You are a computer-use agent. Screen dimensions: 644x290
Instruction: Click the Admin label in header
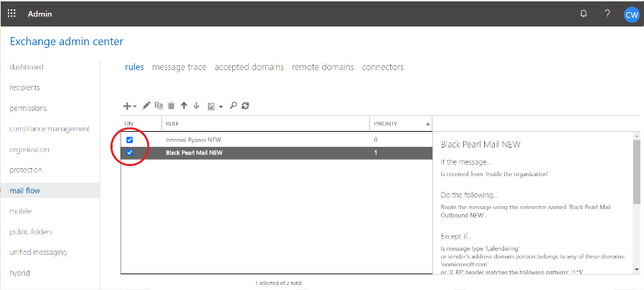40,14
